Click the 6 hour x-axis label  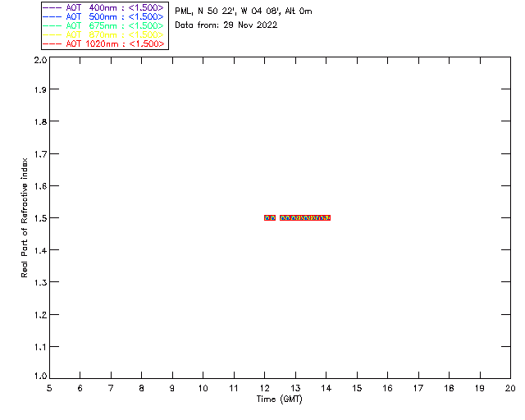pyautogui.click(x=80, y=388)
